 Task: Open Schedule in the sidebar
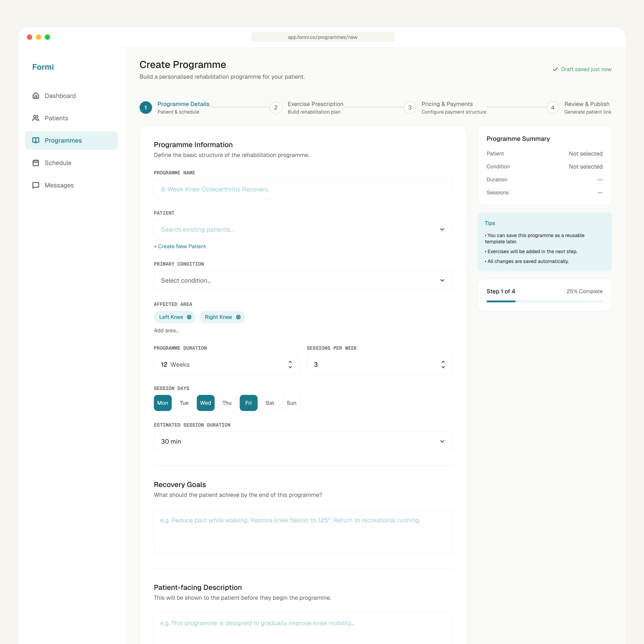(x=72, y=163)
